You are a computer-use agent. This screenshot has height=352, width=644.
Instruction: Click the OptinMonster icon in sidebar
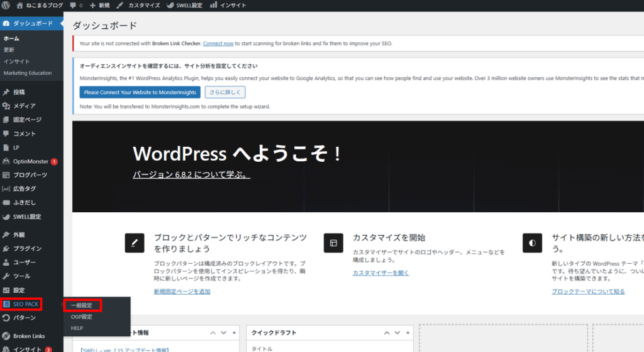pyautogui.click(x=6, y=161)
